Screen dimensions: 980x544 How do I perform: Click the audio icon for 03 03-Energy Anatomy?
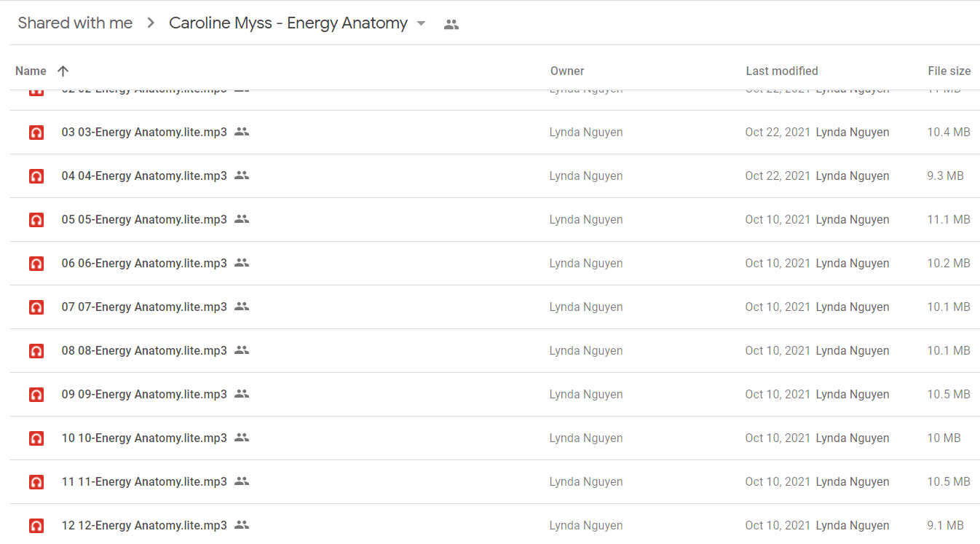point(36,133)
